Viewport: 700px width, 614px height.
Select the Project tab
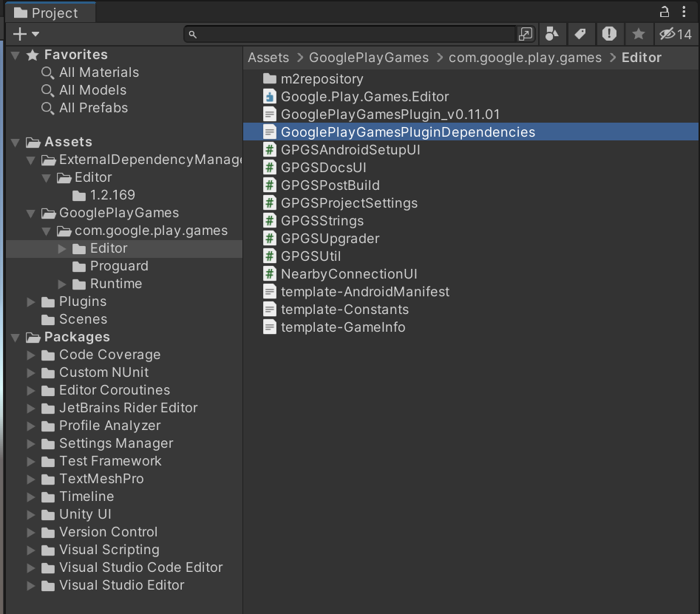[50, 13]
